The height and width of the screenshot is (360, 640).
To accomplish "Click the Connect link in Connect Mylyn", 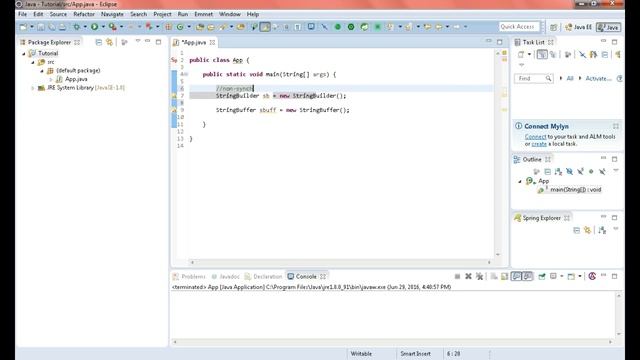I will 536,137.
